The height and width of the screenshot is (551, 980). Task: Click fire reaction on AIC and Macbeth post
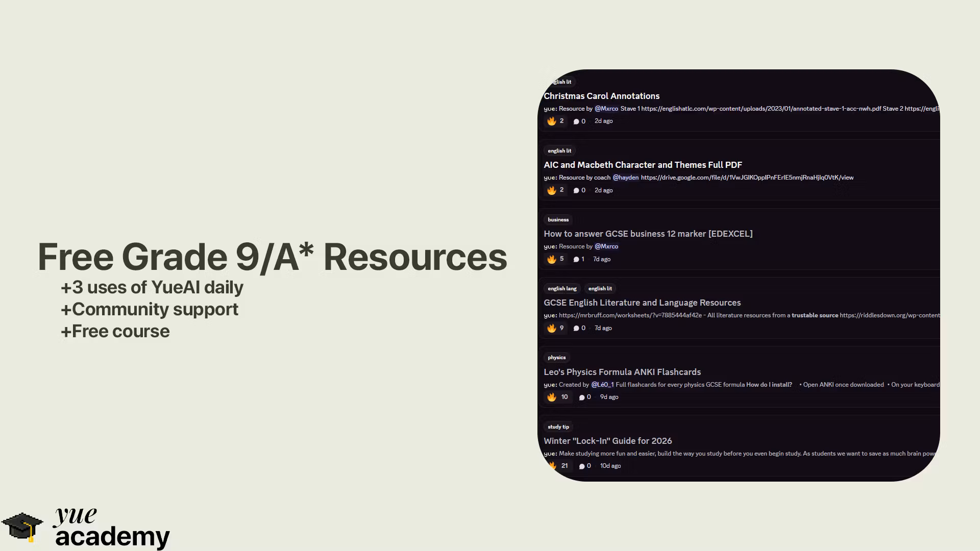552,190
